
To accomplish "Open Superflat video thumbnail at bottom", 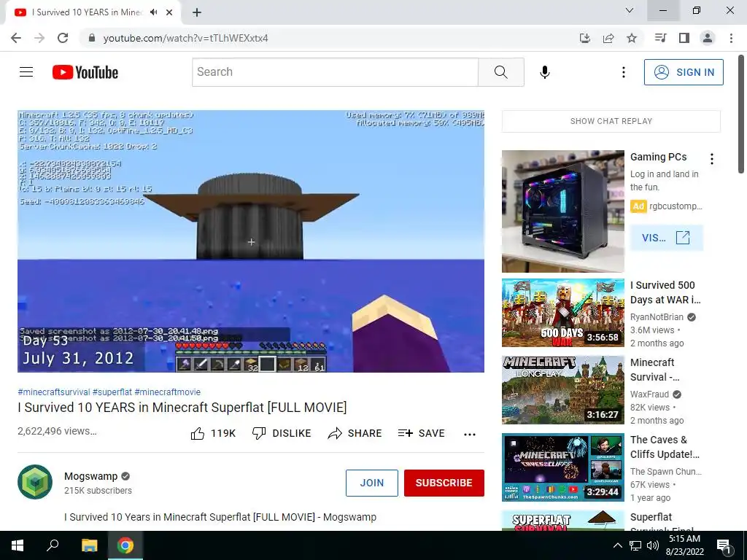I will (x=563, y=521).
